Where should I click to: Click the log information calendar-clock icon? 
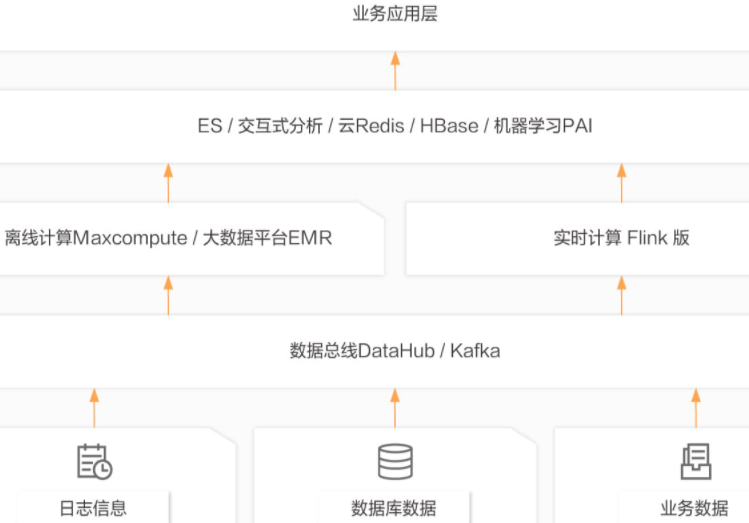(x=95, y=461)
